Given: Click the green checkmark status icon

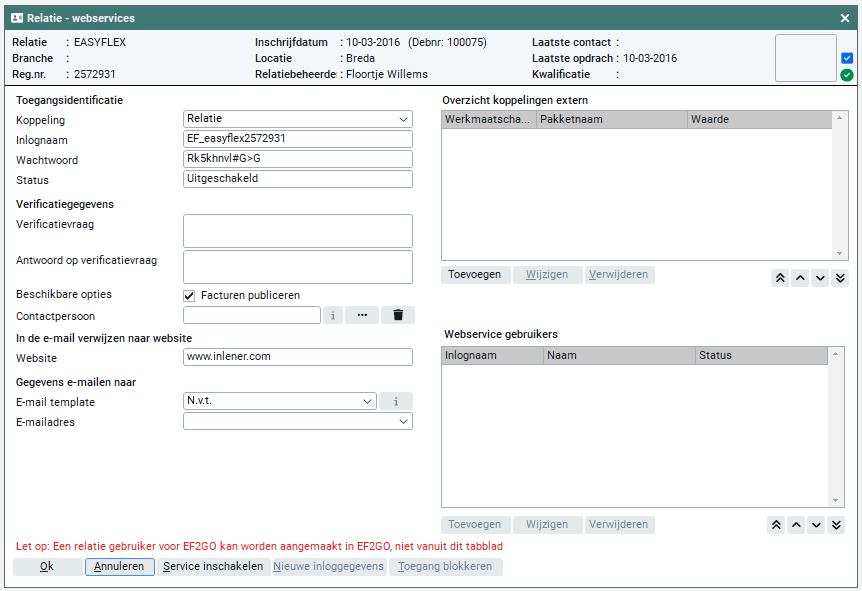Looking at the screenshot, I should (847, 75).
